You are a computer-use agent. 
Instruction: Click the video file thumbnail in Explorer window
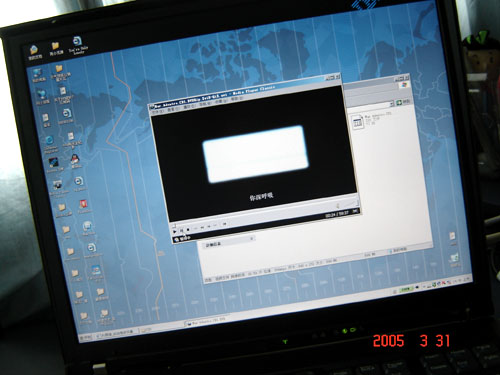tap(358, 122)
